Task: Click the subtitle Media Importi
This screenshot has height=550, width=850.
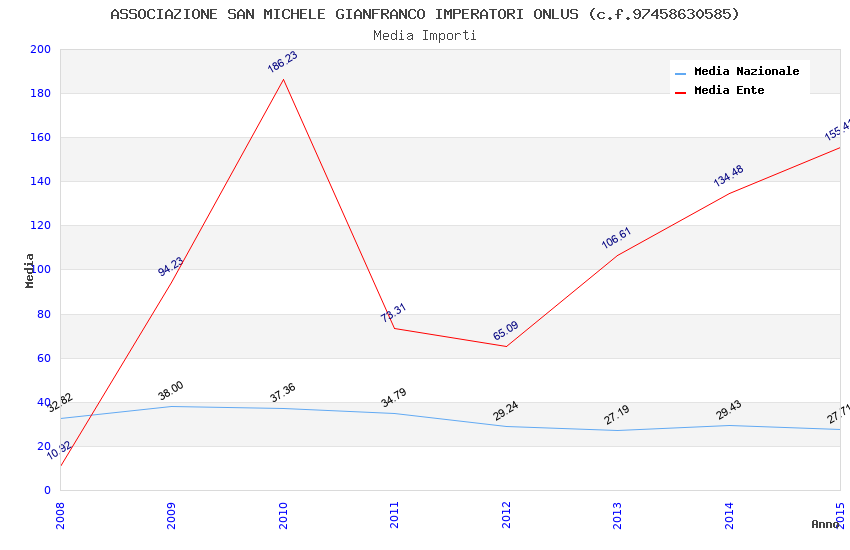Action: coord(424,35)
